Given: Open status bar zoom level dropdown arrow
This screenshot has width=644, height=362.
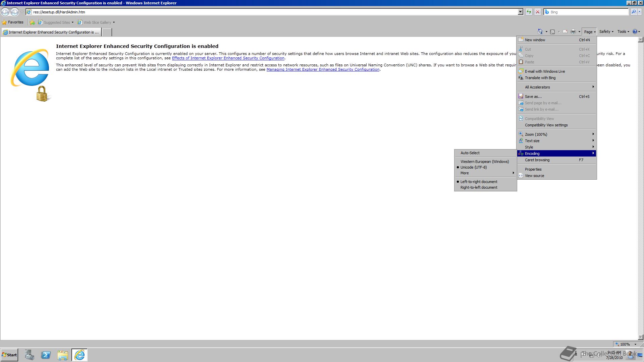Looking at the screenshot, I should tap(635, 344).
